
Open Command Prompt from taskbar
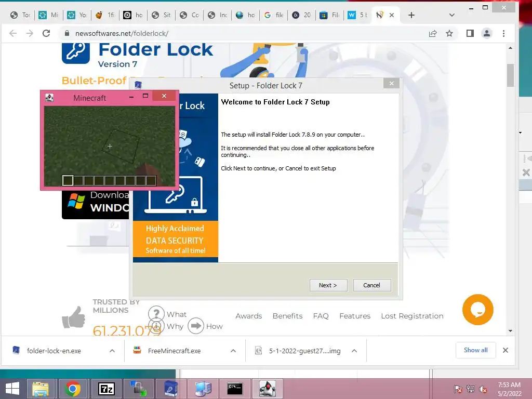[235, 389]
